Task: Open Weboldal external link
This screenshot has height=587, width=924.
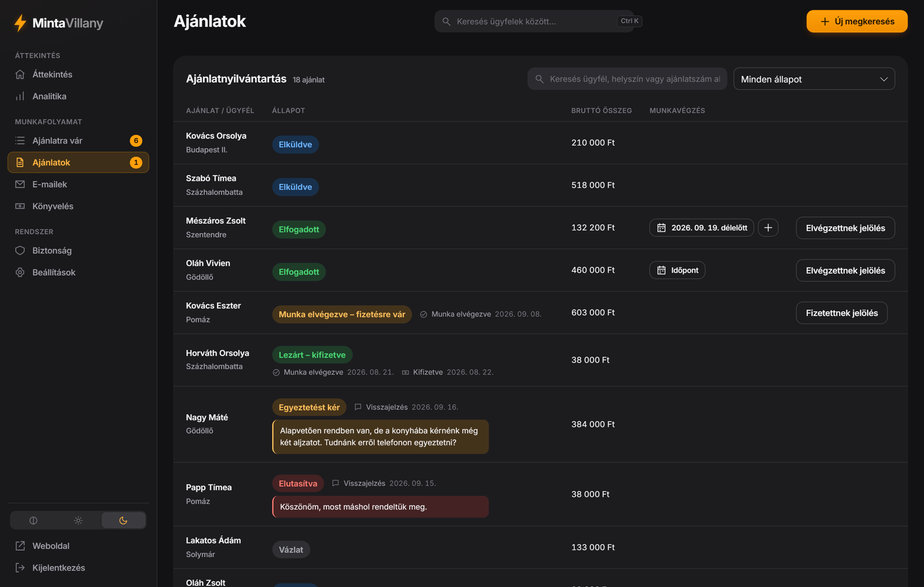Action: pyautogui.click(x=78, y=546)
